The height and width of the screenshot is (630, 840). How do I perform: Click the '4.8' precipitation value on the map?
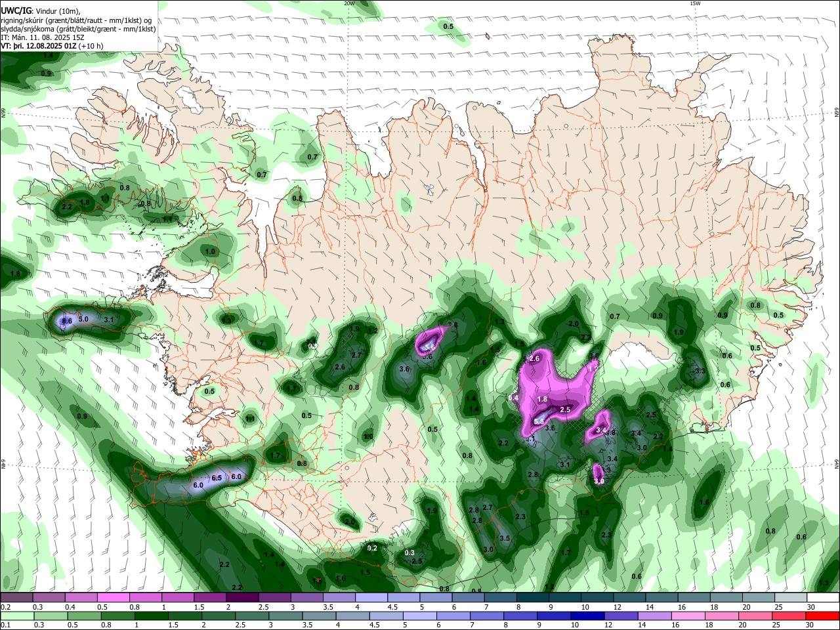click(x=610, y=432)
